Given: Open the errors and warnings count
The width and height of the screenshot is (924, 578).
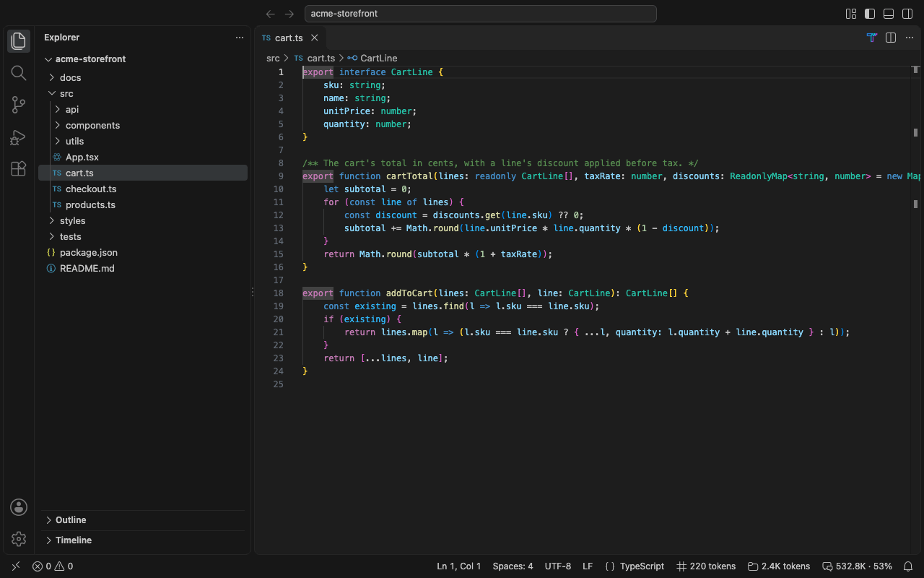Looking at the screenshot, I should click(x=53, y=566).
